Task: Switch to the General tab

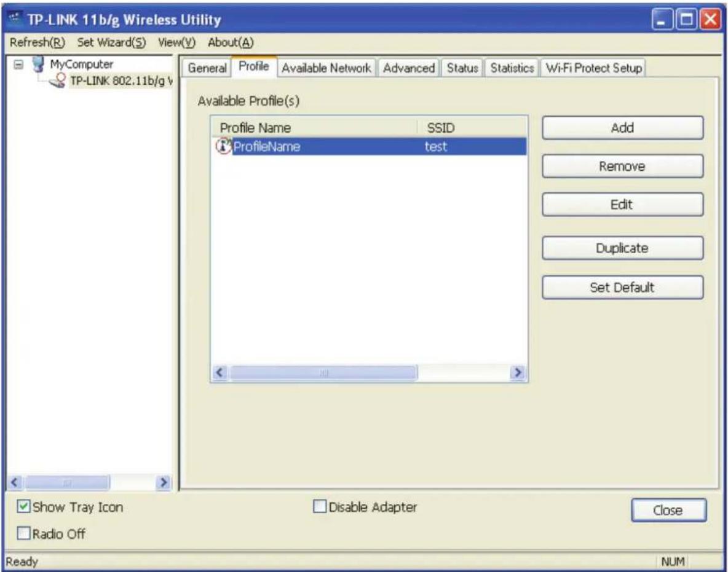Action: point(207,68)
